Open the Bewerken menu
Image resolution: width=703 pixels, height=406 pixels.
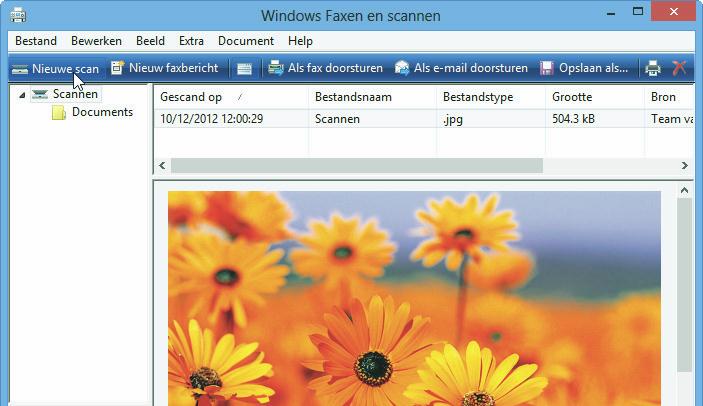click(x=96, y=41)
